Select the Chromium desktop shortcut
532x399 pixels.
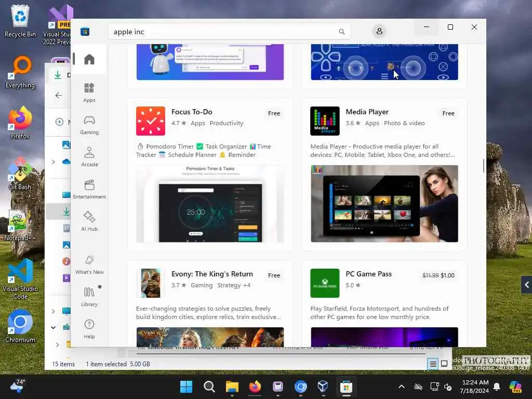(x=20, y=326)
